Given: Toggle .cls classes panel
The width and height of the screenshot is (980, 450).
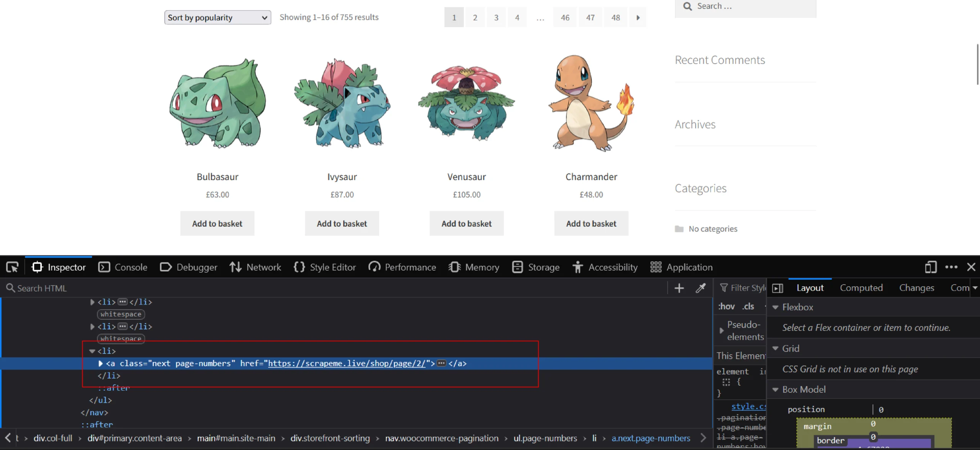Looking at the screenshot, I should pos(748,306).
